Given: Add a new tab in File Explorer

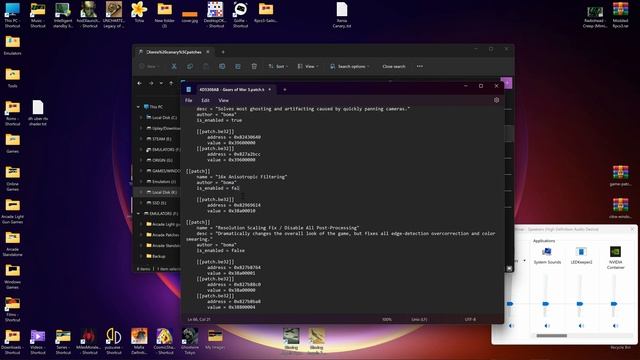Looking at the screenshot, I should (x=223, y=52).
